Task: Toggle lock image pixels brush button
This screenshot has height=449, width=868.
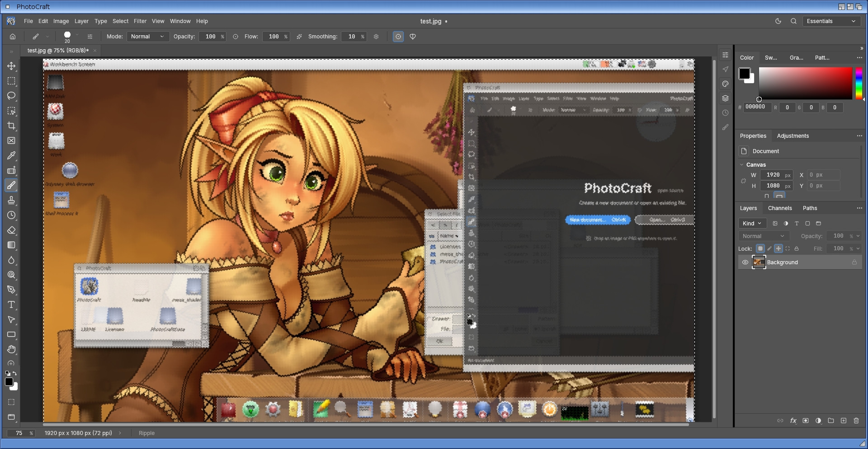Action: [x=769, y=248]
